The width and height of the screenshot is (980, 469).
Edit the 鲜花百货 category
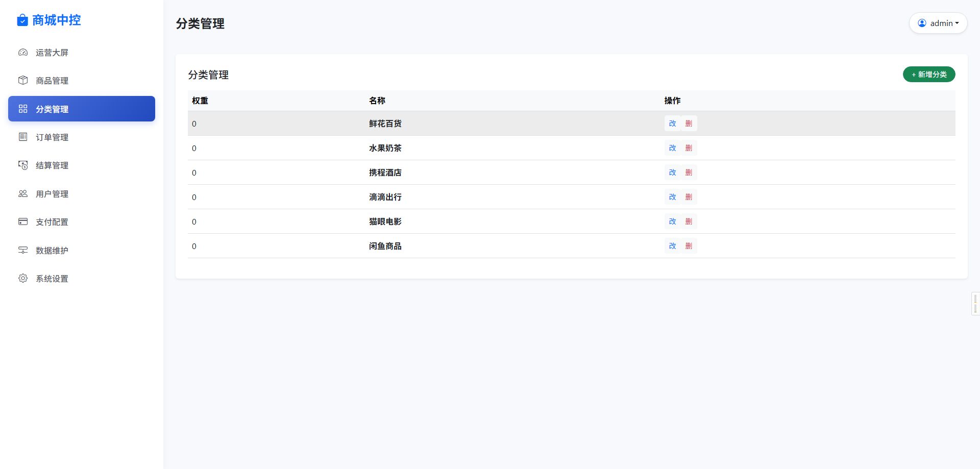(x=672, y=124)
